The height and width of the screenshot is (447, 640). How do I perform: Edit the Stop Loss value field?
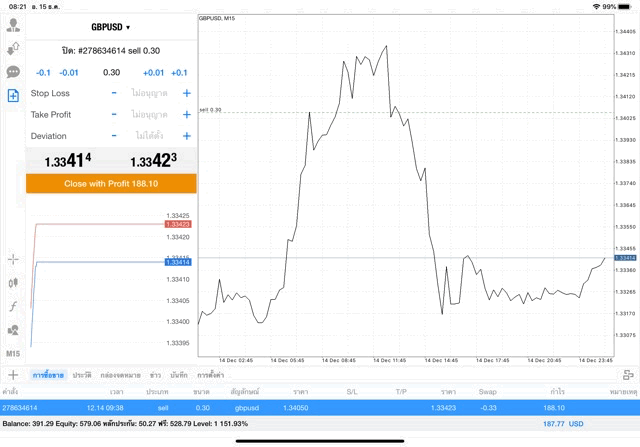pos(149,93)
